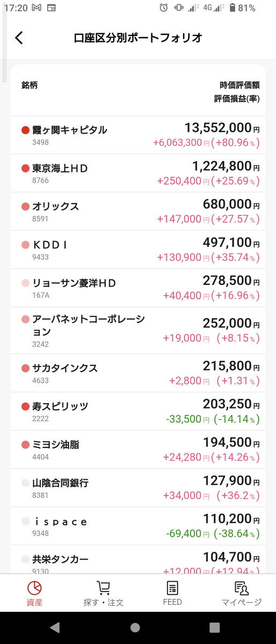The image size is (276, 644).
Task: Open the ispace stock row
Action: click(x=138, y=526)
